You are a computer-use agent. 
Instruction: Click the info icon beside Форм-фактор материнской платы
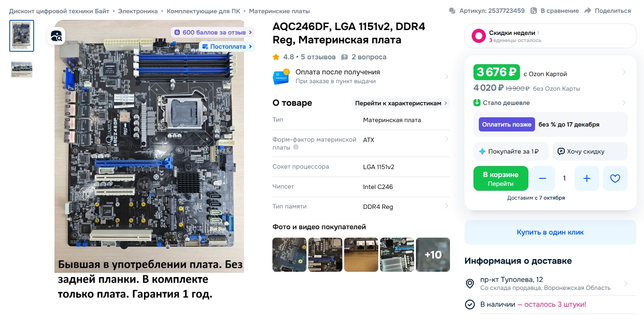click(296, 147)
